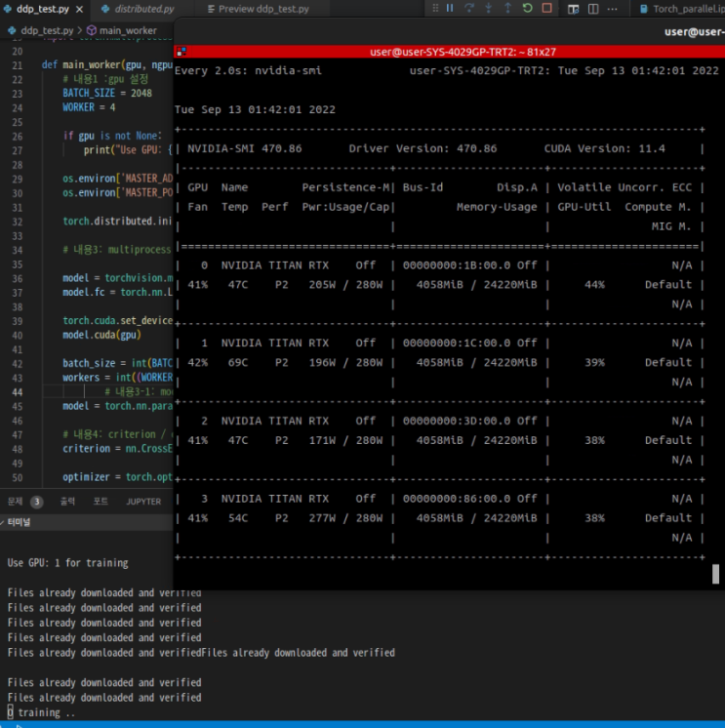Image resolution: width=725 pixels, height=728 pixels.
Task: Click the problems count badge 3
Action: click(37, 502)
